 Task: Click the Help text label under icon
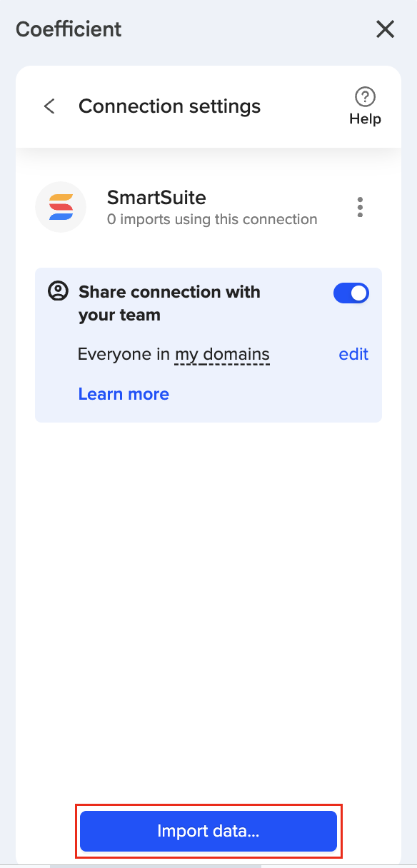(365, 119)
